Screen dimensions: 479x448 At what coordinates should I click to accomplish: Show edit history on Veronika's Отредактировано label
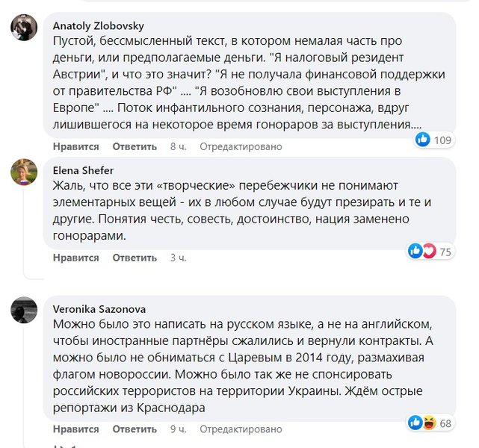(241, 429)
